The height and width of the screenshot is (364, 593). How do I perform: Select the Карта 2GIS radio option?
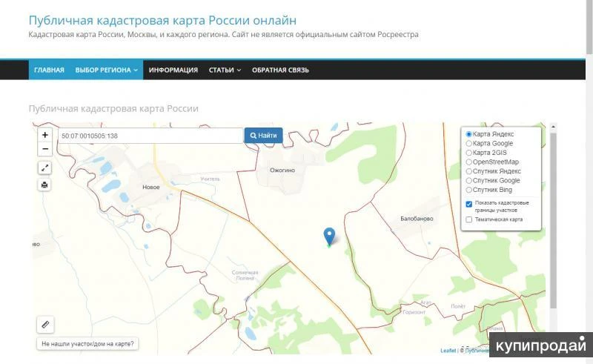[x=468, y=153]
